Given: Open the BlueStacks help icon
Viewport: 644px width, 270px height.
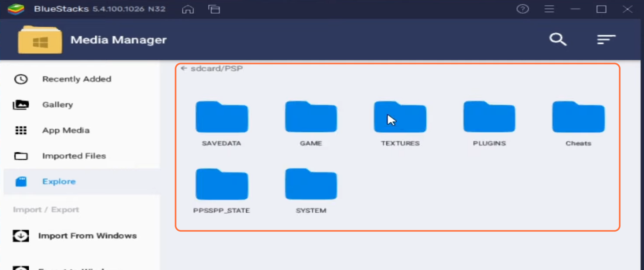Looking at the screenshot, I should (523, 9).
